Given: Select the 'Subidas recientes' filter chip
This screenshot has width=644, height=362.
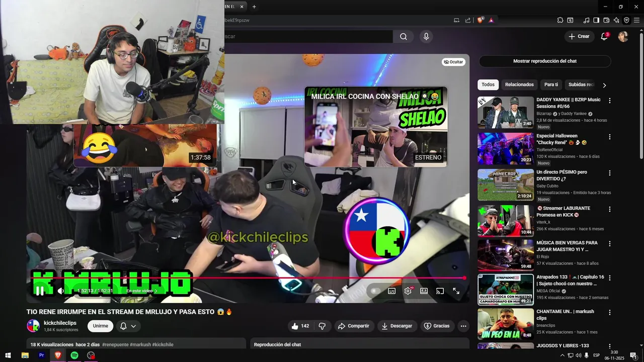Looking at the screenshot, I should [581, 84].
